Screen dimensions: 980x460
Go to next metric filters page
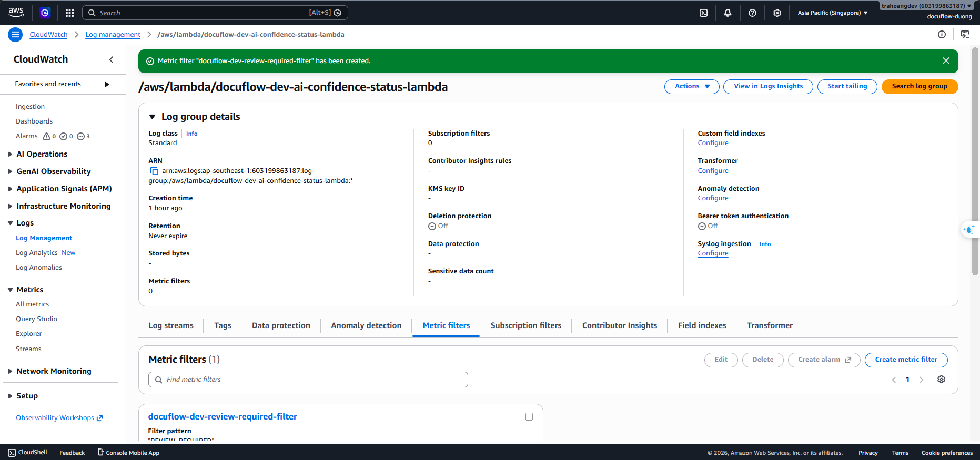click(921, 380)
